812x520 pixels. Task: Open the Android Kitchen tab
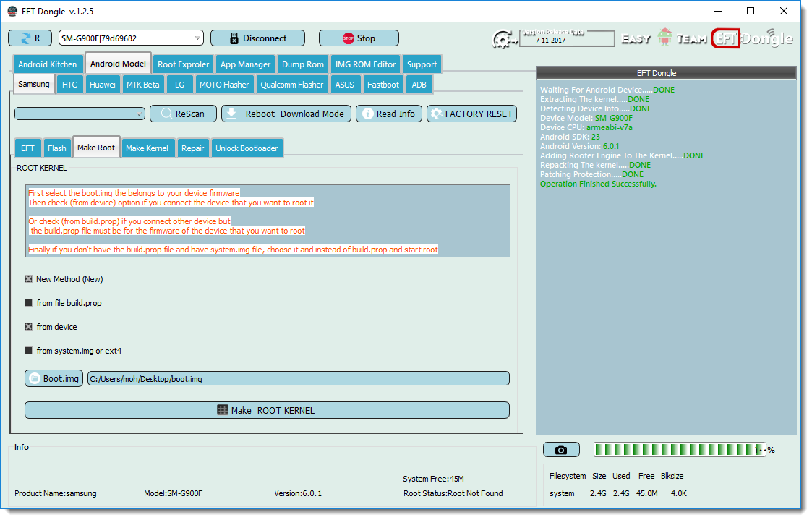coord(48,64)
